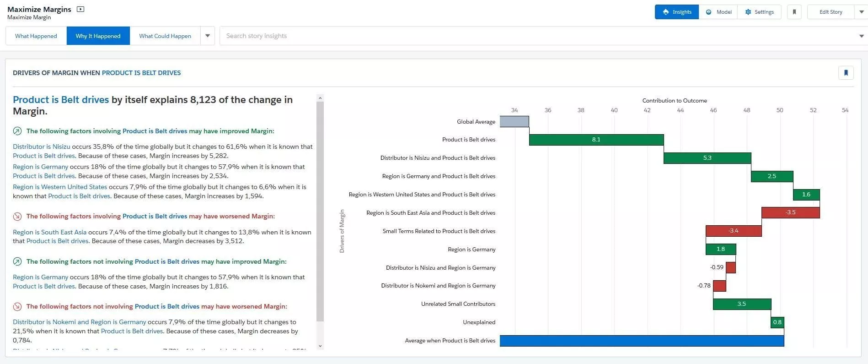868x364 pixels.
Task: Select the red -3.4 Small Terms bar
Action: 734,231
